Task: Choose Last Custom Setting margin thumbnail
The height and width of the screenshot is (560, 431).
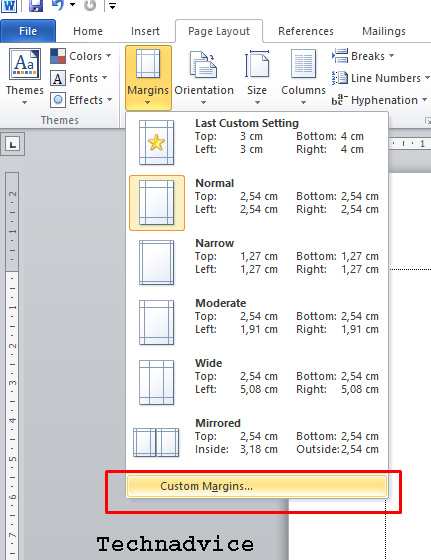Action: click(156, 142)
